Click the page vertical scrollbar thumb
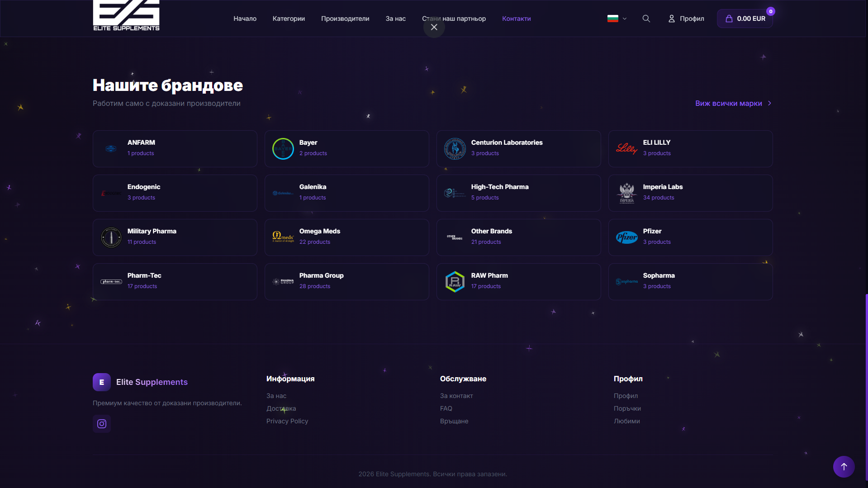Image resolution: width=868 pixels, height=488 pixels. click(x=867, y=387)
